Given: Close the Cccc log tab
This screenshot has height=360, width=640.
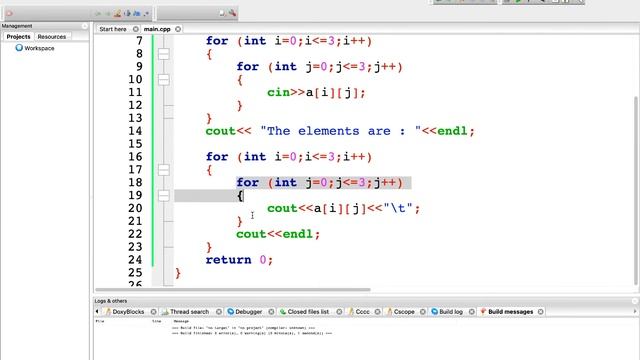Looking at the screenshot, I should coord(378,311).
